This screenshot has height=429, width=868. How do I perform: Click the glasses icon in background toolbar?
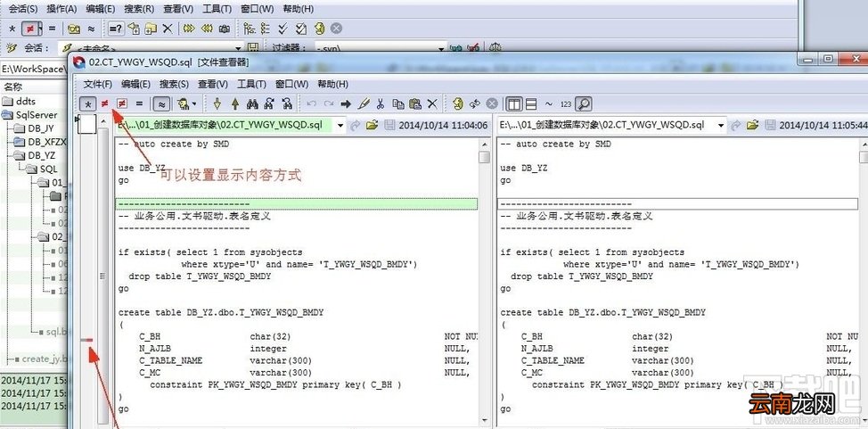click(74, 29)
